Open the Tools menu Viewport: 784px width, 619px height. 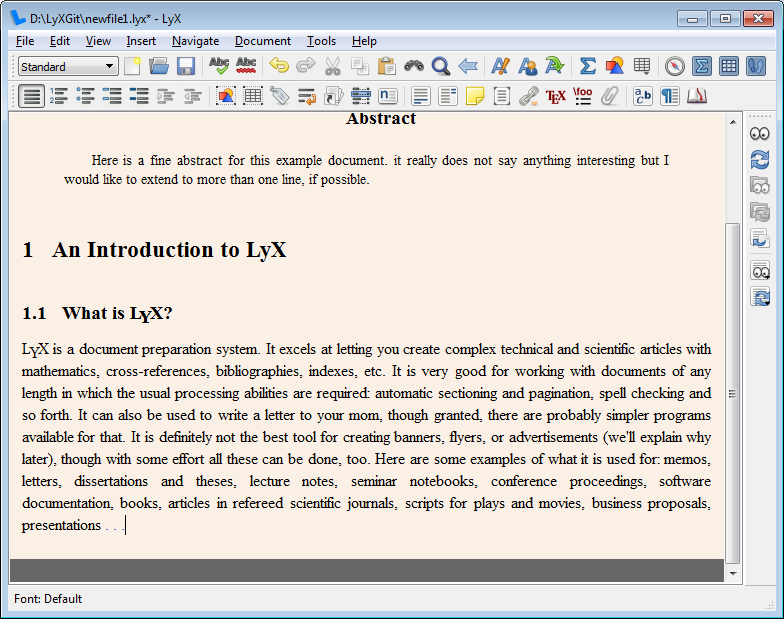click(321, 41)
